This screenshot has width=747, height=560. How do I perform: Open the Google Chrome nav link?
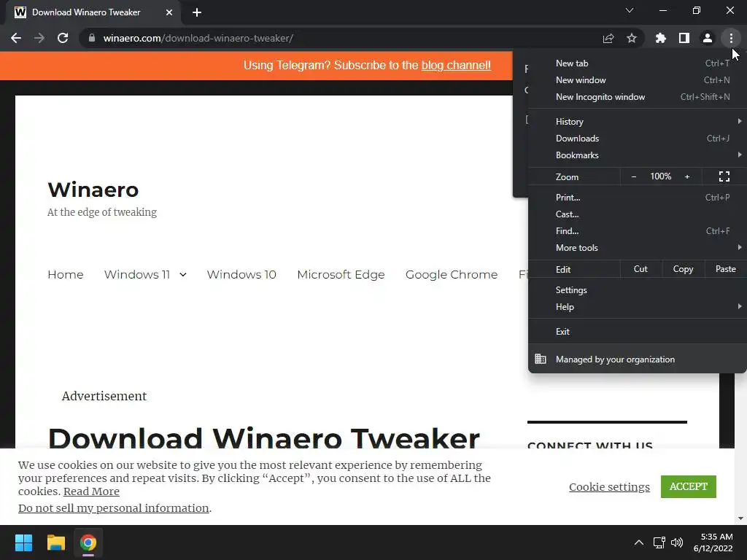point(451,275)
